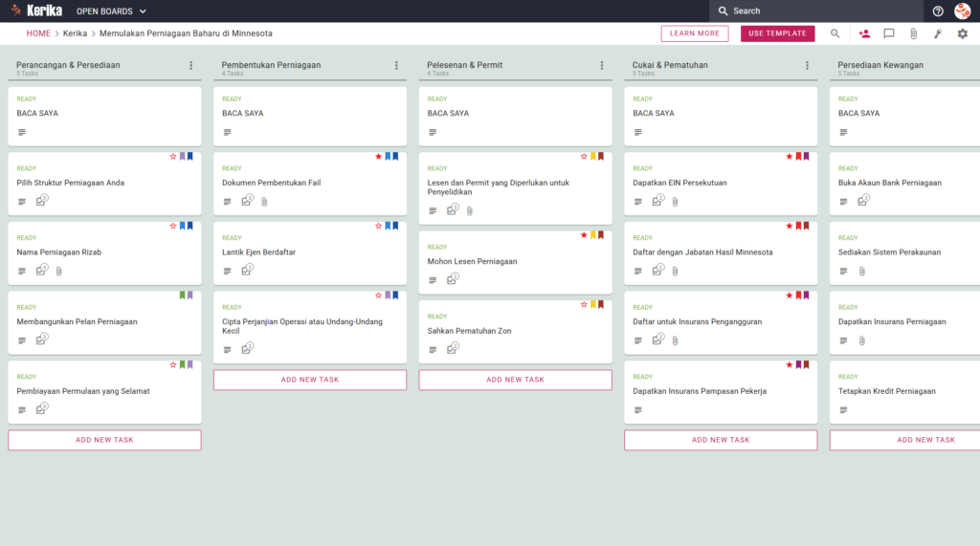Add new task in Perancangan & Persediaan
This screenshot has height=546, width=980.
coord(104,440)
